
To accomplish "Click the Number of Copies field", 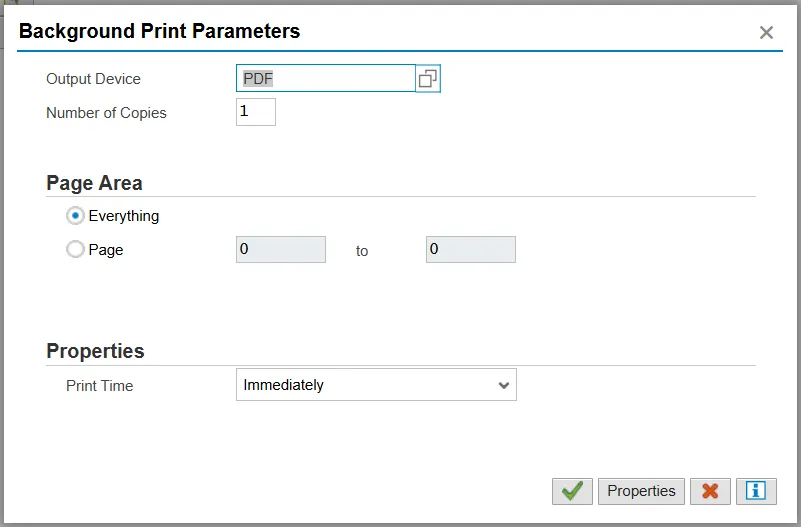I will pyautogui.click(x=255, y=112).
